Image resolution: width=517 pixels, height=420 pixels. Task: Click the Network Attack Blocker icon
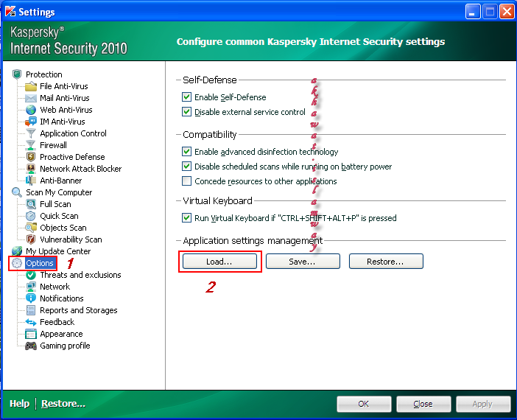click(x=31, y=169)
